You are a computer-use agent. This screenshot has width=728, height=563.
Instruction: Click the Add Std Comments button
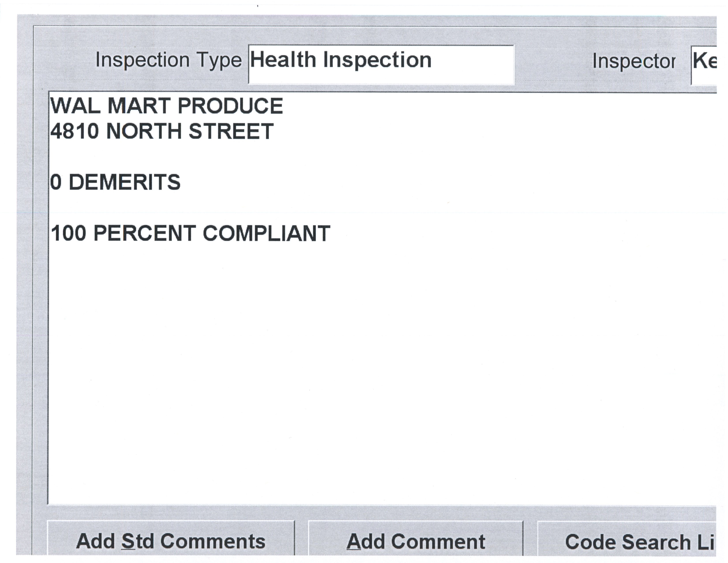pos(171,541)
